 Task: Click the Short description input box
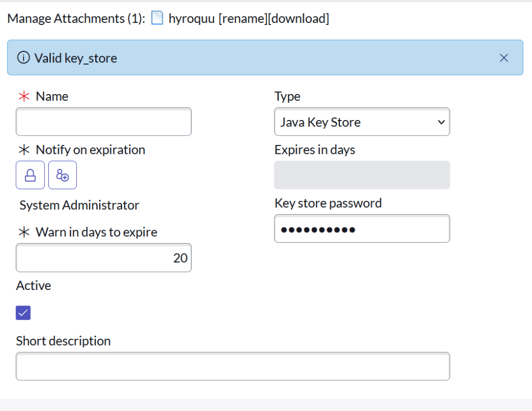point(233,366)
